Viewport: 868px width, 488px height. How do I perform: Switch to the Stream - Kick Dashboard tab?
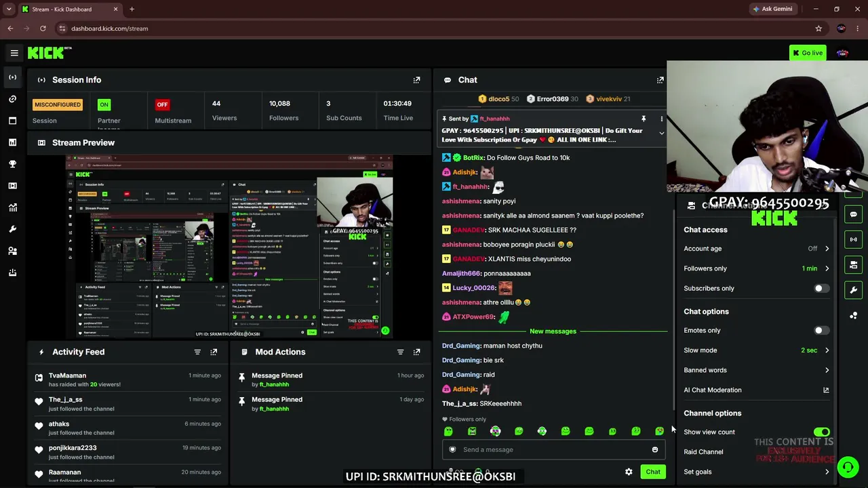pyautogui.click(x=70, y=9)
